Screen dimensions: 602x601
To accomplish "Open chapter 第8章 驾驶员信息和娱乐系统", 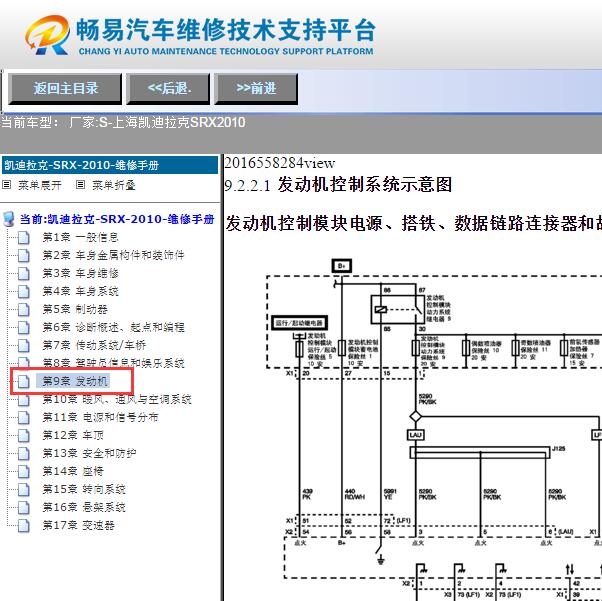I will 113,363.
